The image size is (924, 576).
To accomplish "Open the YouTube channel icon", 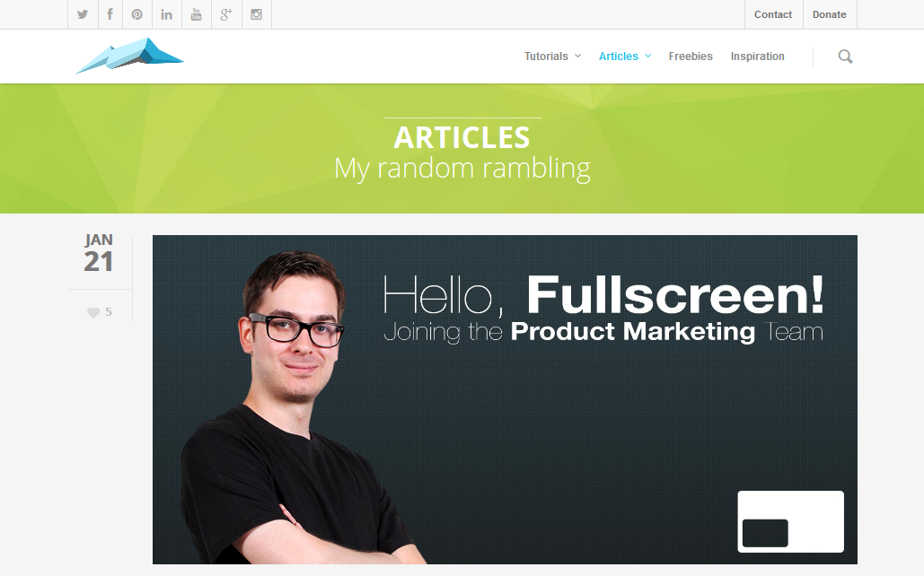I will (197, 14).
